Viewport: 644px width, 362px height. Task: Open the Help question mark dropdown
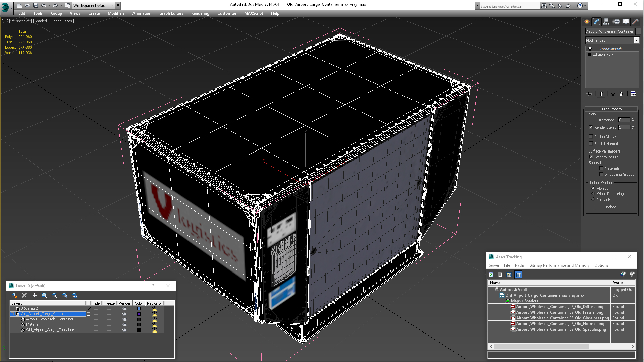(x=585, y=6)
